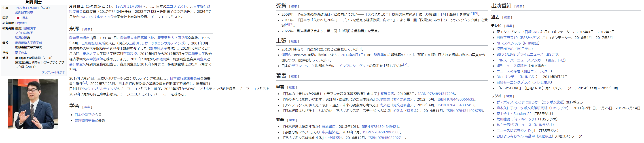Open the 愛知県立半田高等学校 link
Screen dimensions: 644x143
(137, 38)
